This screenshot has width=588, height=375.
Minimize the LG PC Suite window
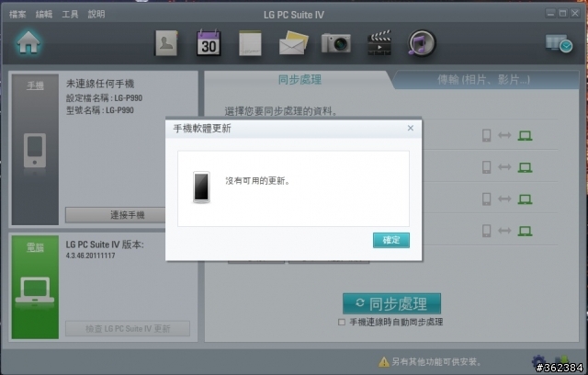[x=550, y=14]
